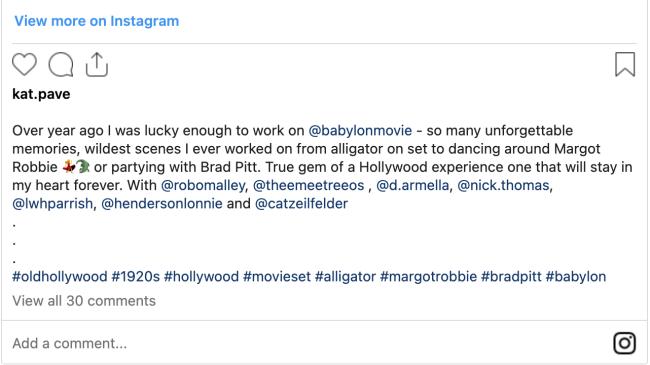This screenshot has width=650, height=365.
Task: Browse the #oldhollywood hashtag
Action: [x=60, y=277]
